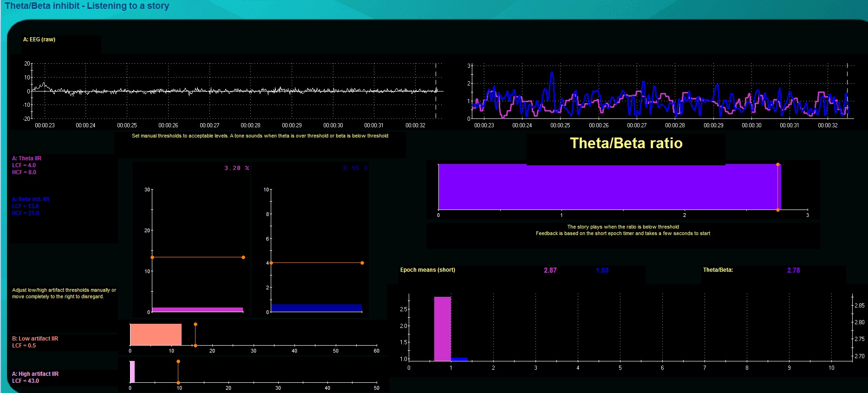
Task: Click the theta threshold line's right handle
Action: click(243, 257)
